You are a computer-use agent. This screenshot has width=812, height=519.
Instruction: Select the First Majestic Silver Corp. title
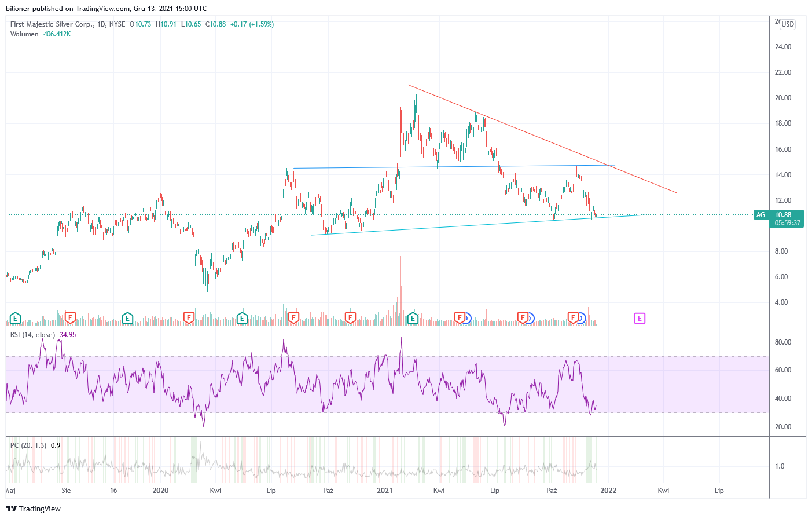(52, 24)
